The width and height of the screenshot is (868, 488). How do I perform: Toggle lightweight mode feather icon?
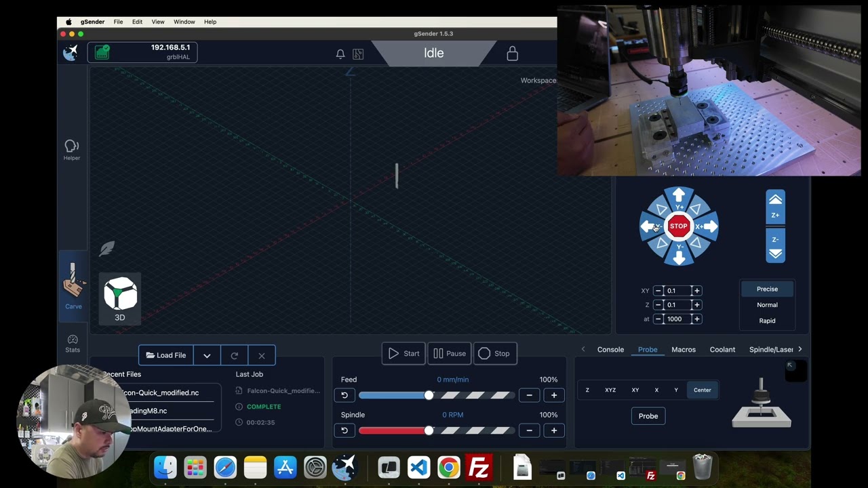[107, 249]
